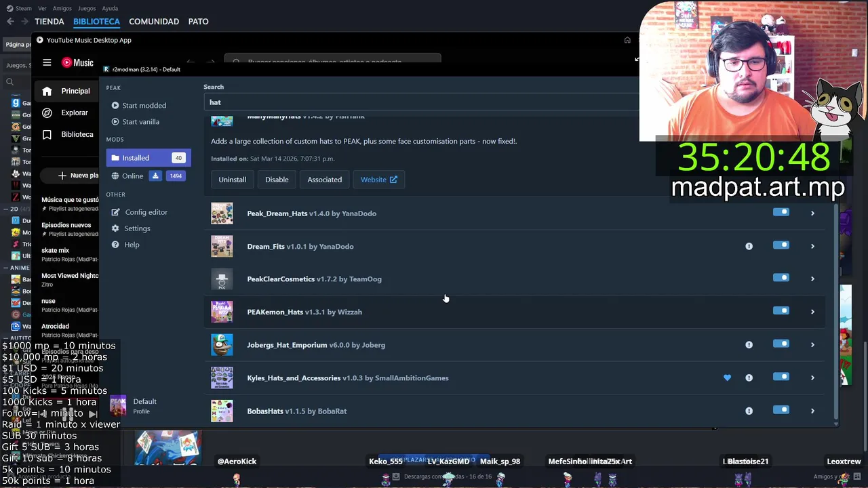Open the Peak_Dream_Hats mod thumbnail
Viewport: 868px width, 488px height.
click(x=222, y=213)
